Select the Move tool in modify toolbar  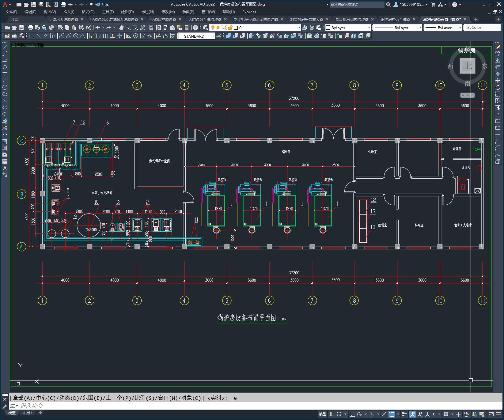click(498, 81)
